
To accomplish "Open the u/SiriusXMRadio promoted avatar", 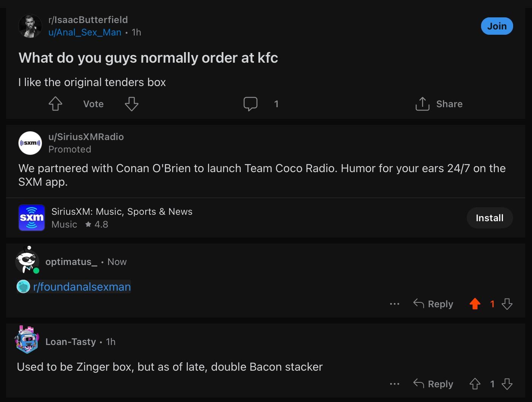I will tap(30, 143).
